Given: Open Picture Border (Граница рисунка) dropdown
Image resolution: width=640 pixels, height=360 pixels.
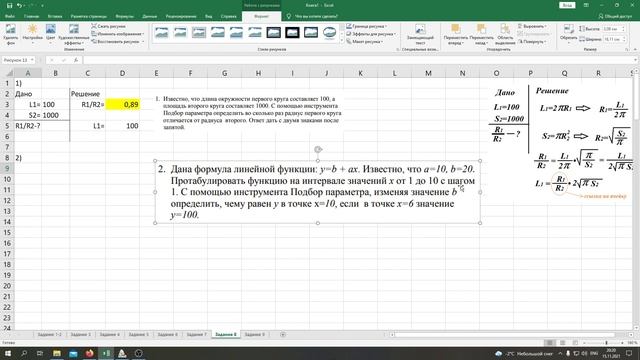Looking at the screenshot, I should pos(367,26).
